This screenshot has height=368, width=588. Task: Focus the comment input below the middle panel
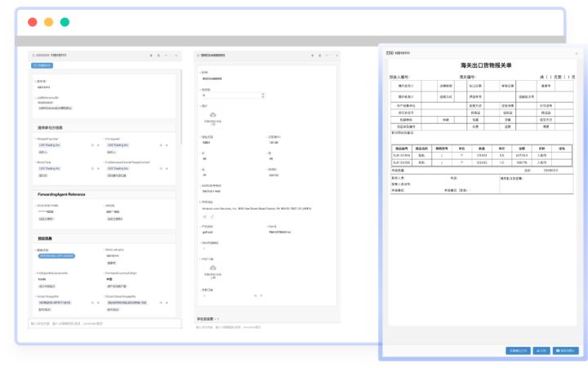coord(267,327)
